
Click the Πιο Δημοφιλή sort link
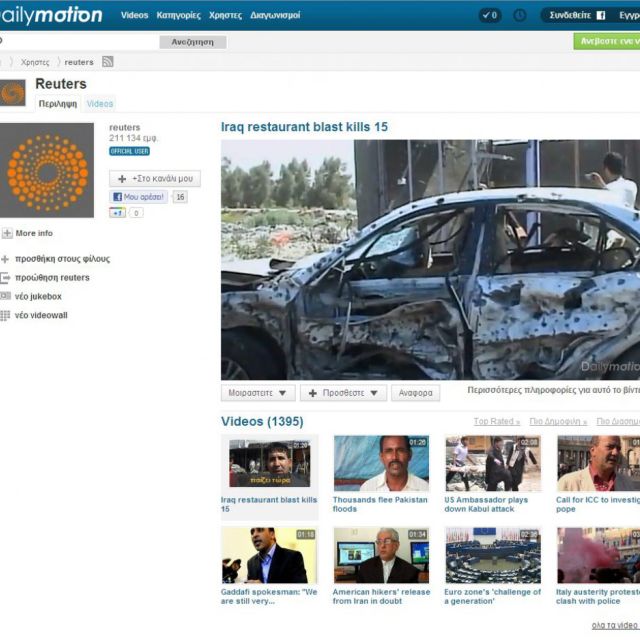click(558, 421)
